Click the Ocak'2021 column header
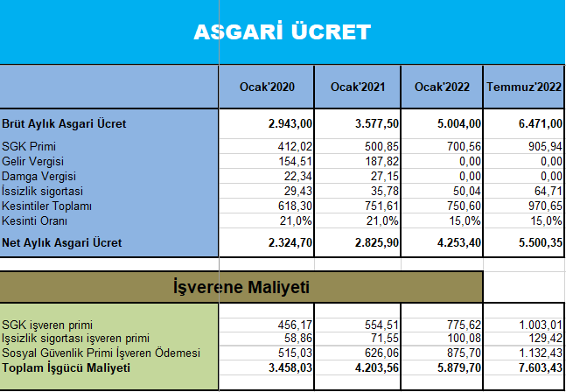Screen dimensions: 566x392 click(358, 87)
